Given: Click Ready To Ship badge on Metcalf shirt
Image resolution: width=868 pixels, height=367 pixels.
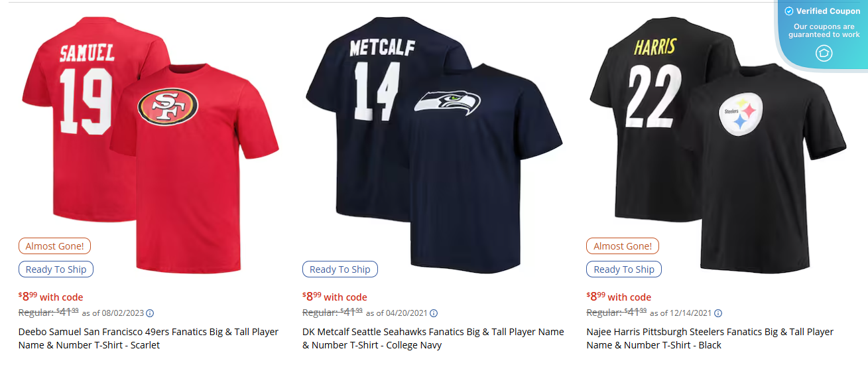Looking at the screenshot, I should 340,269.
